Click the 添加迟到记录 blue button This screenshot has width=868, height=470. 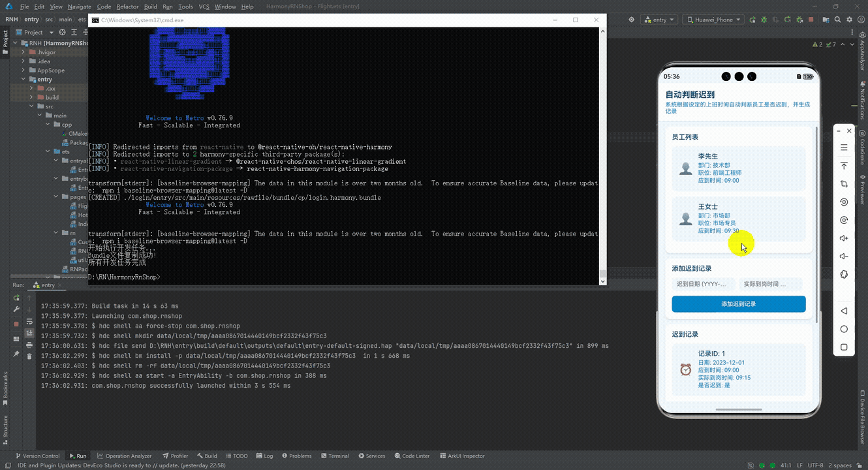click(x=739, y=304)
